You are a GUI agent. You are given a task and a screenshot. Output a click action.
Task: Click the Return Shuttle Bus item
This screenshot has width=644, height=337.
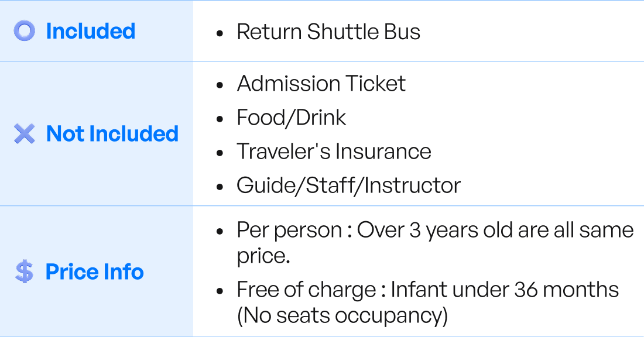pyautogui.click(x=328, y=32)
